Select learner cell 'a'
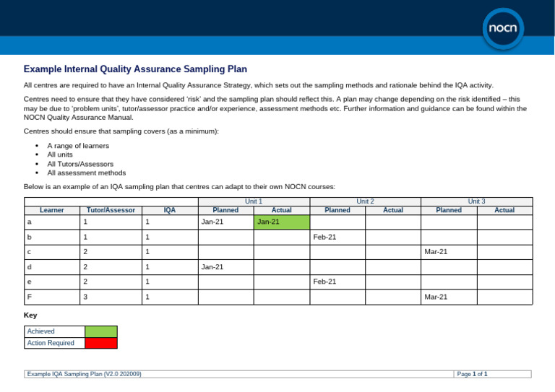The height and width of the screenshot is (392, 555). 52,222
